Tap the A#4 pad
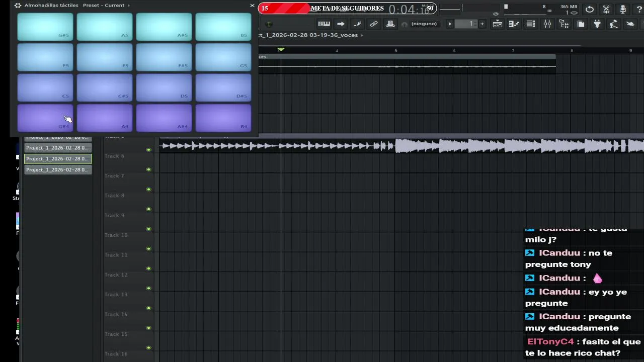This screenshot has height=362, width=644. click(164, 118)
